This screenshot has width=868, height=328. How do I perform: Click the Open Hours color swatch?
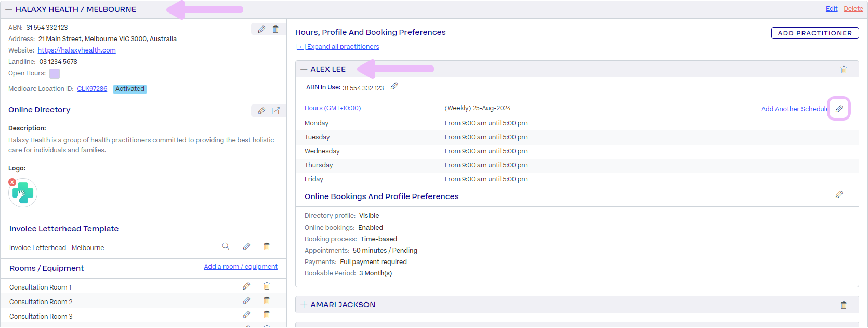point(55,74)
